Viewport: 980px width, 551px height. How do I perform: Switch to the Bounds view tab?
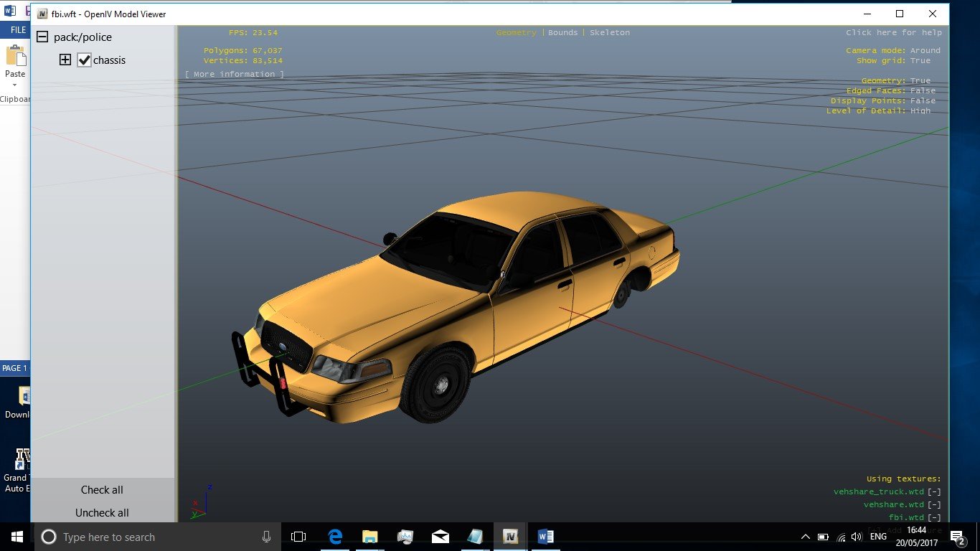pos(562,33)
